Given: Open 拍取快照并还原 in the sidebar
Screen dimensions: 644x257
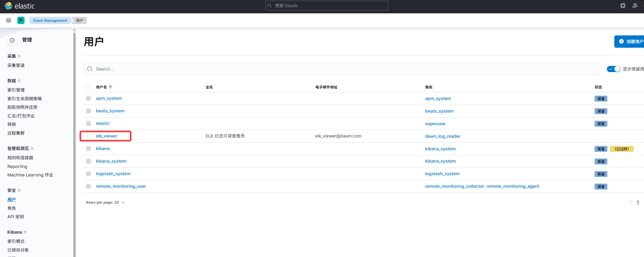Looking at the screenshot, I should point(23,107).
